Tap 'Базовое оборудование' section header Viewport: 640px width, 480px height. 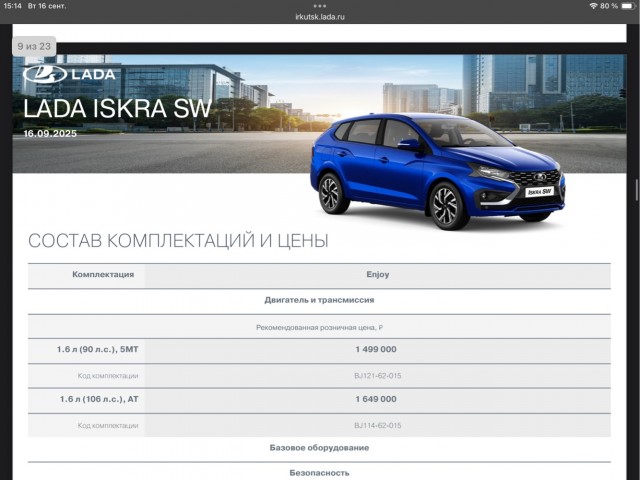(x=319, y=448)
